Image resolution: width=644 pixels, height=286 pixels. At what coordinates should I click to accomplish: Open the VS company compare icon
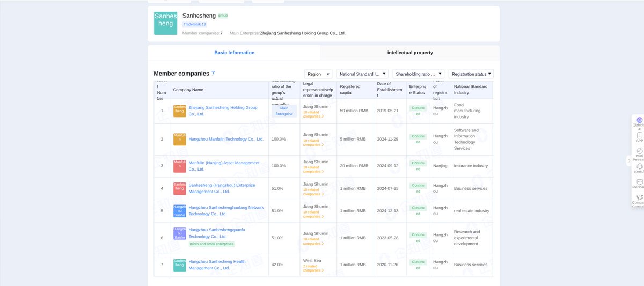[639, 197]
